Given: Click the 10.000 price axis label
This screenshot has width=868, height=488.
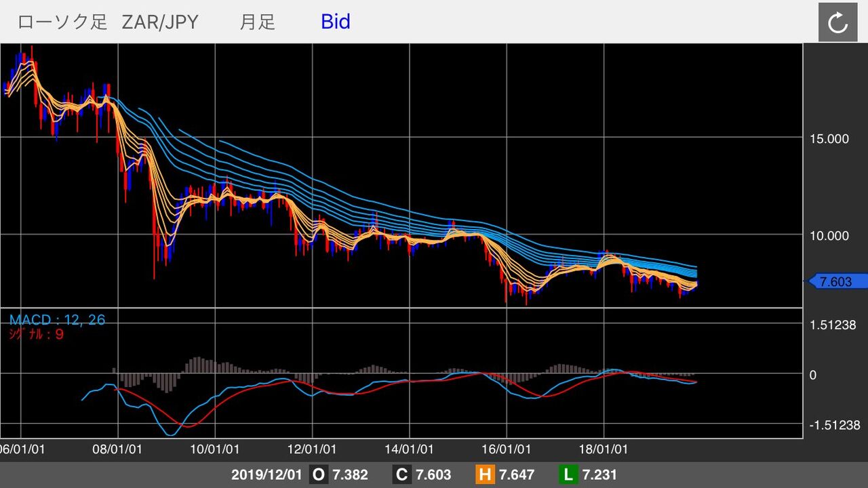Looking at the screenshot, I should 829,236.
